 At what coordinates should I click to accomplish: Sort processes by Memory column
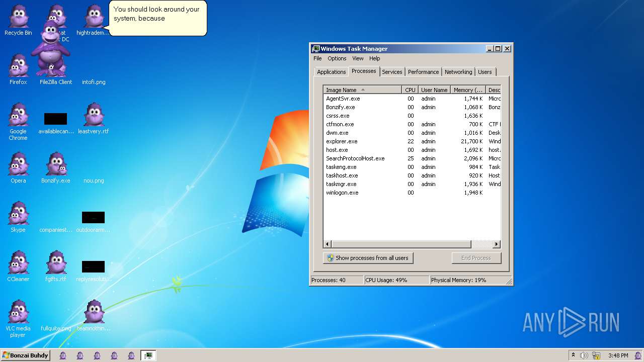point(468,90)
